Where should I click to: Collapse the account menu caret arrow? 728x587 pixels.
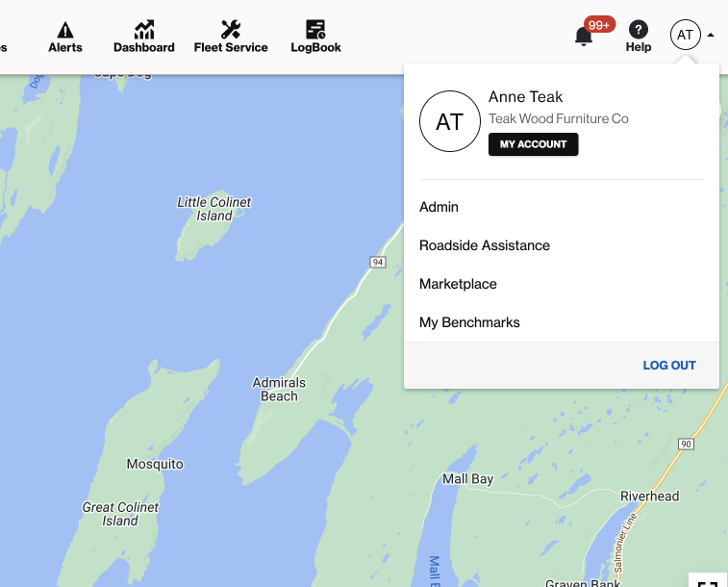point(711,36)
